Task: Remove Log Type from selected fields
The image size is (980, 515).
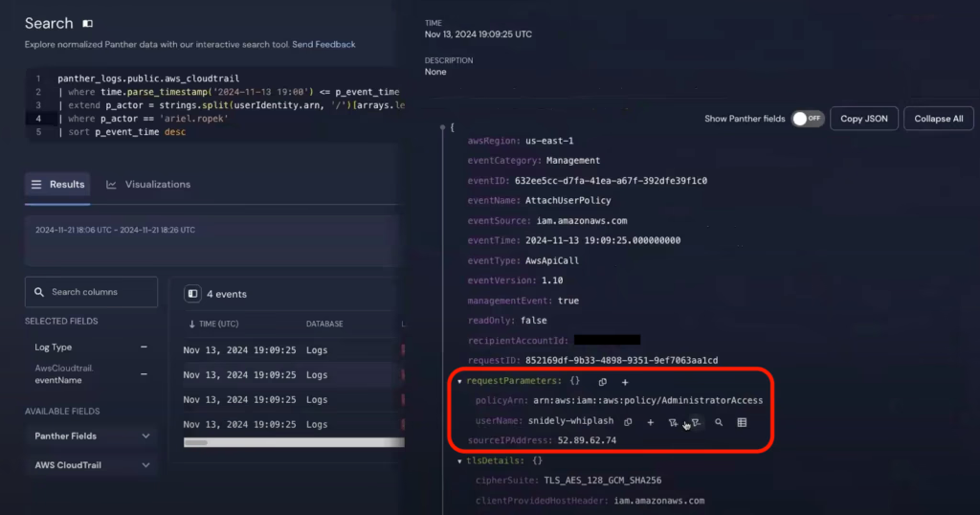Action: pyautogui.click(x=144, y=347)
